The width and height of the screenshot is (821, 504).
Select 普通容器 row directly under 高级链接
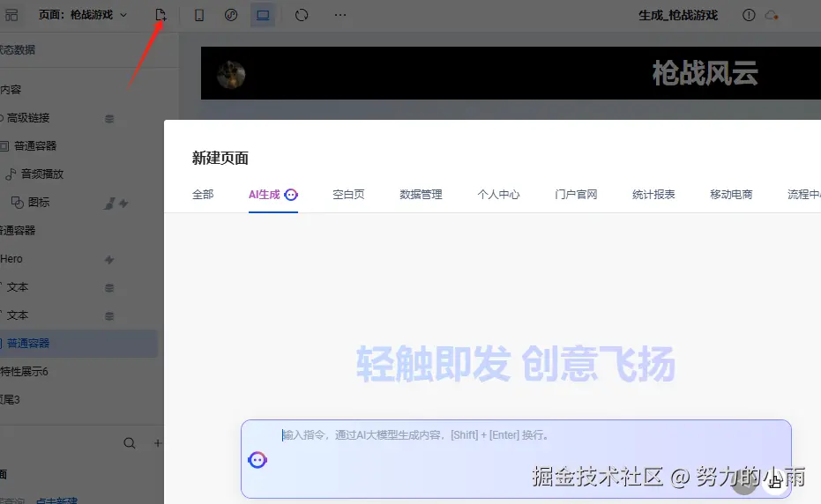click(35, 145)
